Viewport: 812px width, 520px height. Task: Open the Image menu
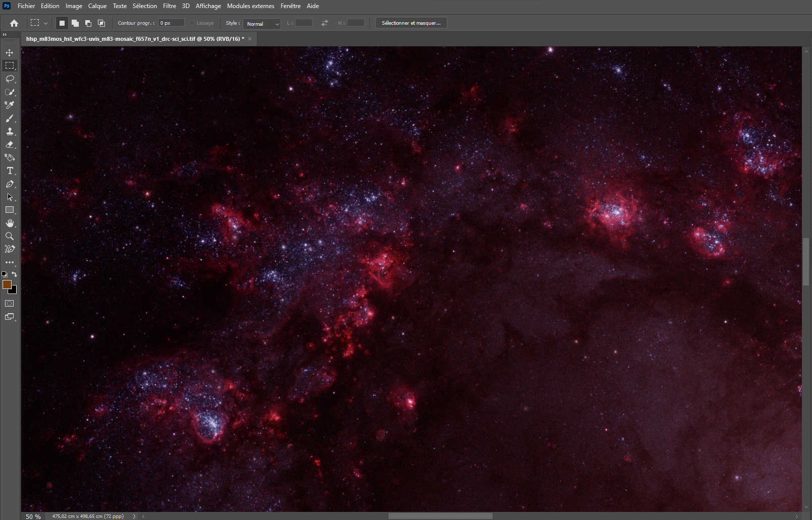tap(74, 6)
